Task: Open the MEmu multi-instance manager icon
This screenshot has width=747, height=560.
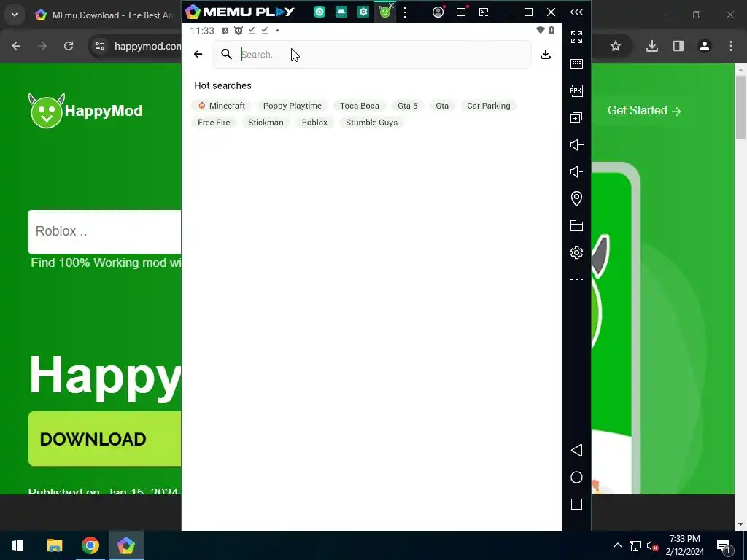Action: point(576,117)
